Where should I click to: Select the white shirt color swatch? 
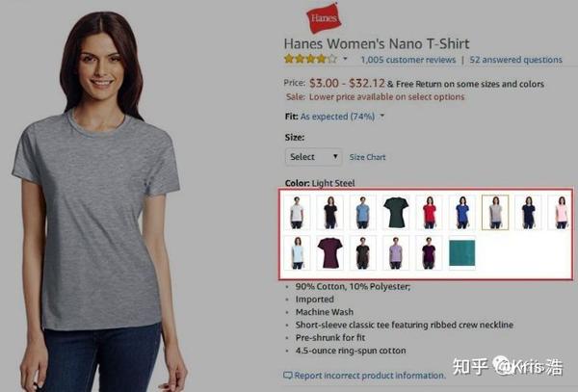297,213
